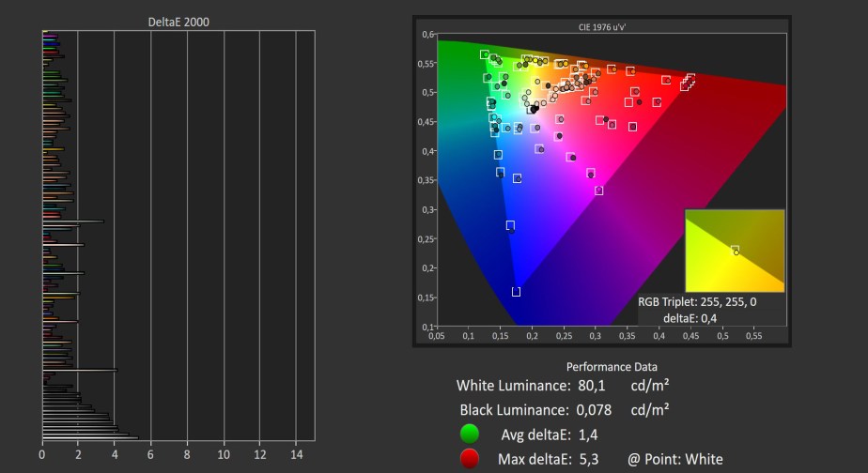Click the target square marker inside the yellow inset
The image size is (868, 473).
[735, 250]
